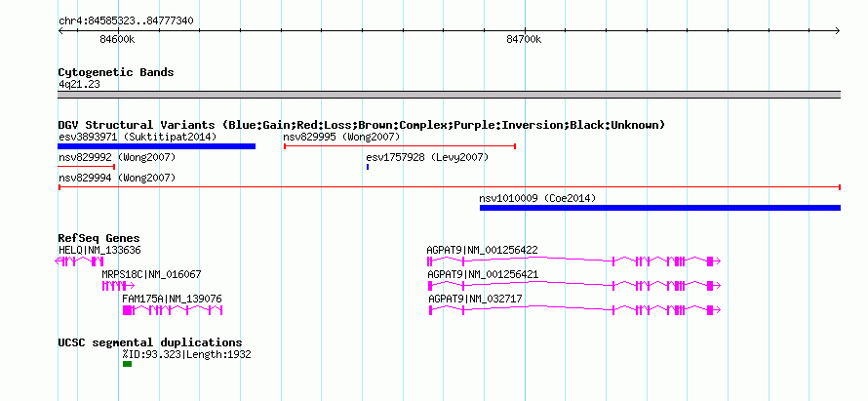Select the AGPAT9 NM_032717 transcript glyph

pos(574,310)
